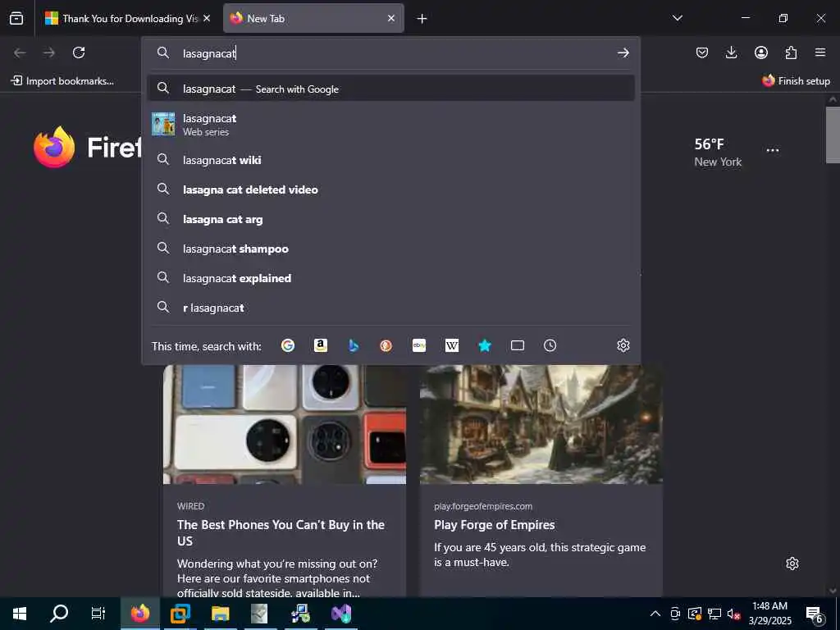Show hidden system tray icons
This screenshot has height=630, width=840.
pyautogui.click(x=655, y=614)
